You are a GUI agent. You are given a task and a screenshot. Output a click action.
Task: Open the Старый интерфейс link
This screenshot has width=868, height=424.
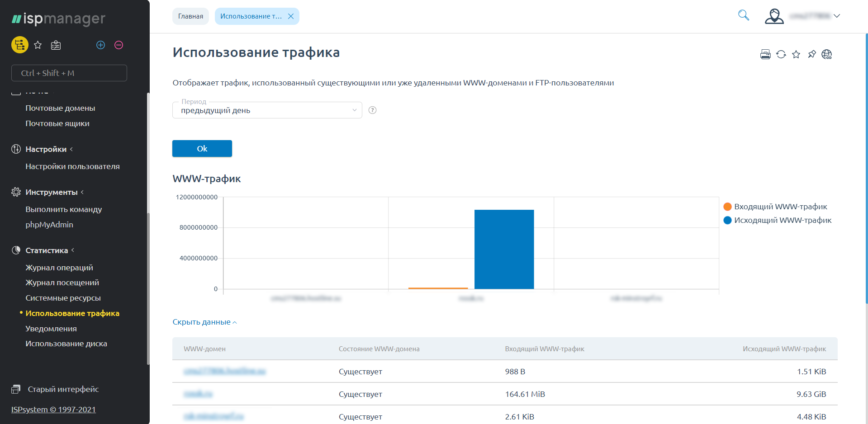[63, 389]
